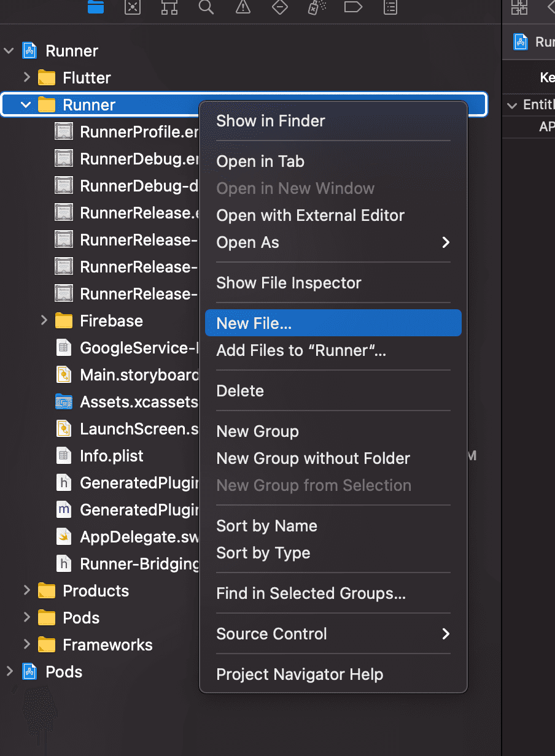Click Delete in the context menu
The height and width of the screenshot is (756, 555).
click(x=240, y=391)
